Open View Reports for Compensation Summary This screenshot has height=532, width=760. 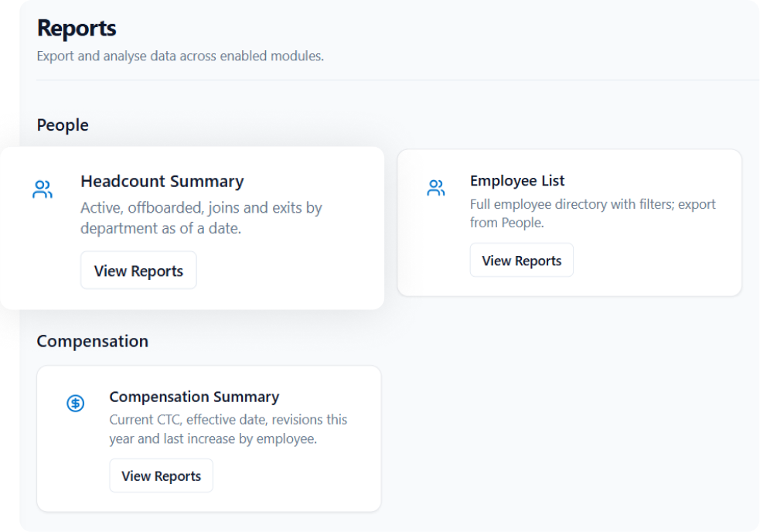[161, 476]
